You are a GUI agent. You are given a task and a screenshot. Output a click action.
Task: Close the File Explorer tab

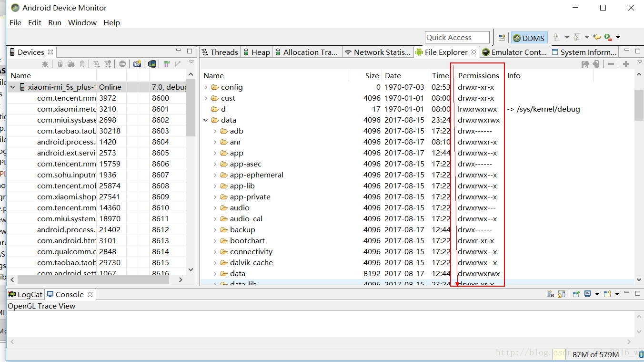(474, 52)
